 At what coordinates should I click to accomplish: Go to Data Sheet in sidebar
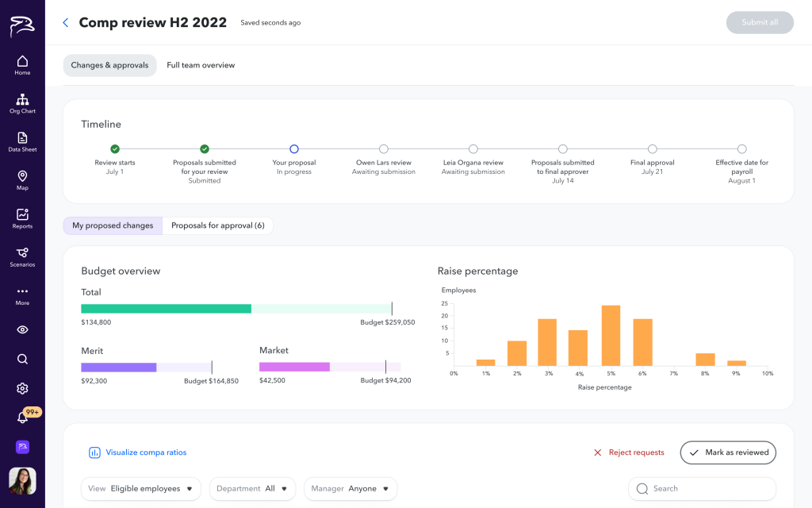(22, 142)
